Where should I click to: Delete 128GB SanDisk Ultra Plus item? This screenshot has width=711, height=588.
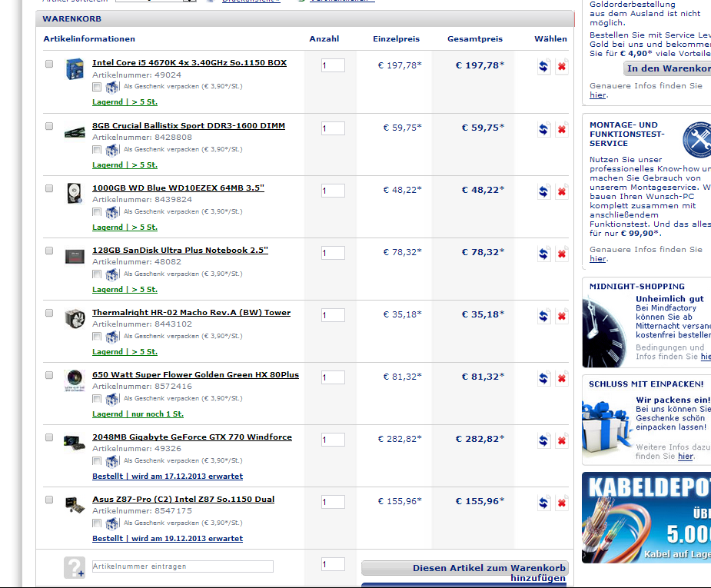click(x=561, y=254)
